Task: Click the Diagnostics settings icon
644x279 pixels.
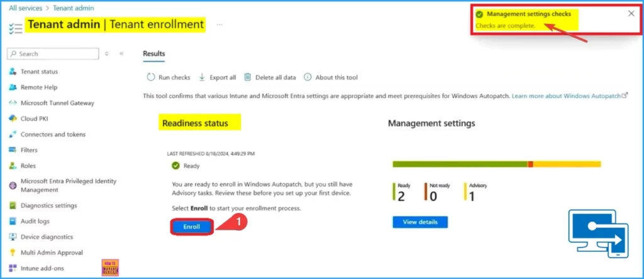Action: 13,205
